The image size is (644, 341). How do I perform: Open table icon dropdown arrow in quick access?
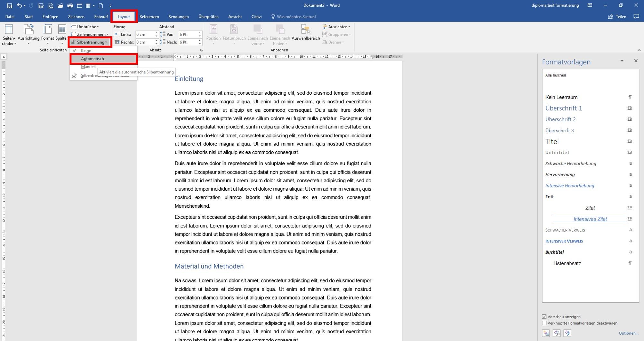pos(94,5)
